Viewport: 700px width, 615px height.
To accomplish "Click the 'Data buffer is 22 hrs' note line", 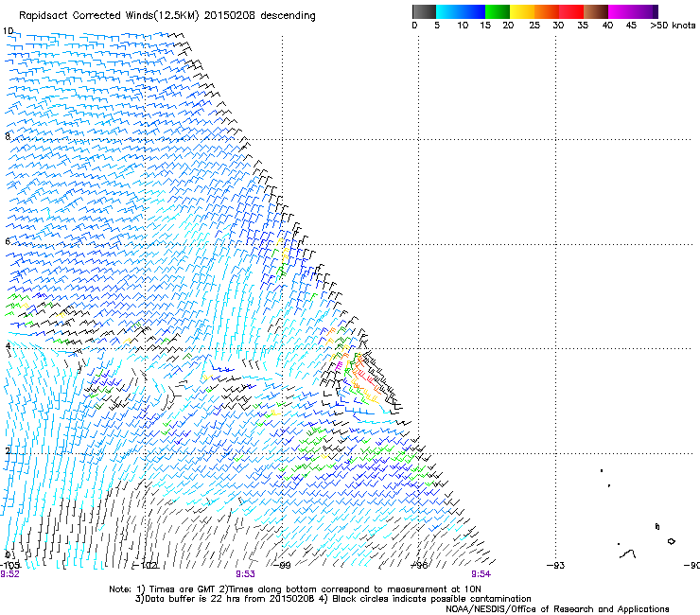I will 333,599.
